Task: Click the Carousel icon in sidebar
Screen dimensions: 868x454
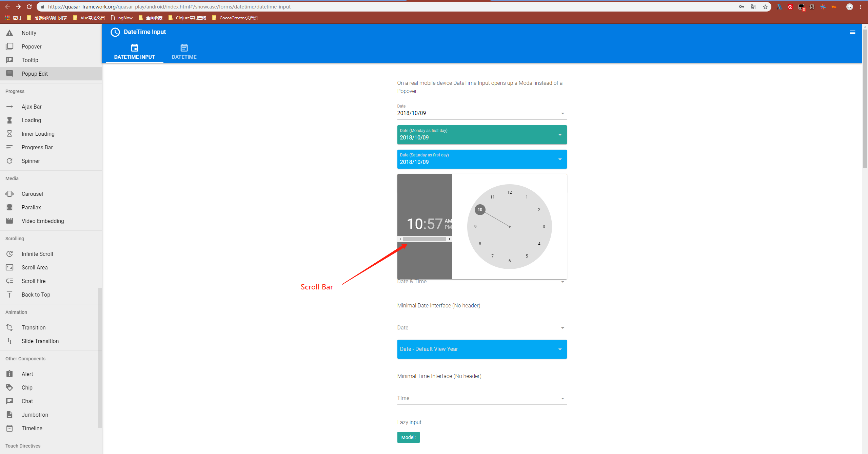Action: coord(9,194)
